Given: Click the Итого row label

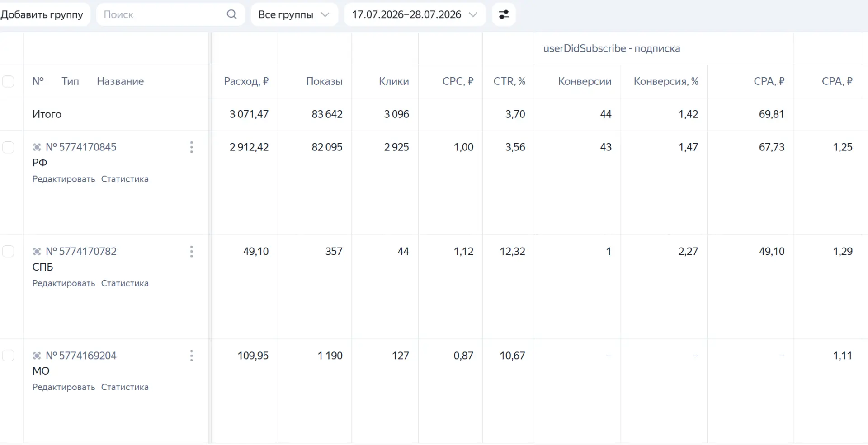Looking at the screenshot, I should (x=47, y=114).
